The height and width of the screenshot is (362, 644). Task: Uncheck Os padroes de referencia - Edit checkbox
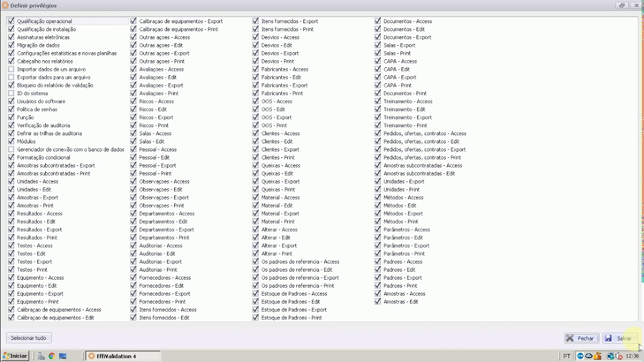point(256,269)
